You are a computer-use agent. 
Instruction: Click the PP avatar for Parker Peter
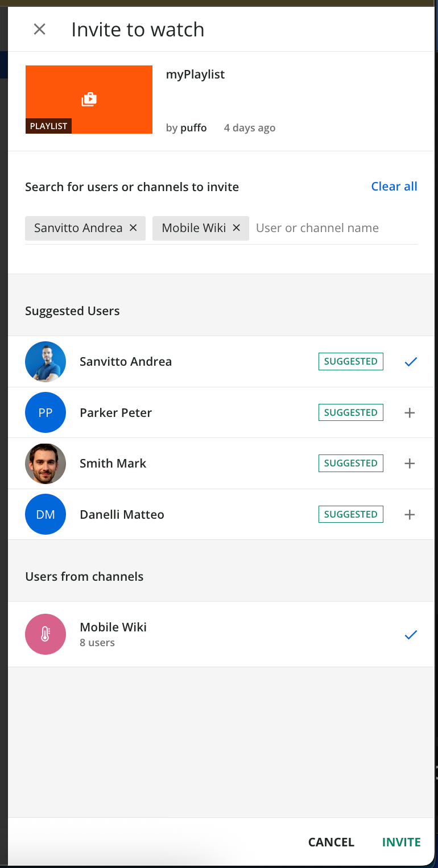pyautogui.click(x=46, y=413)
